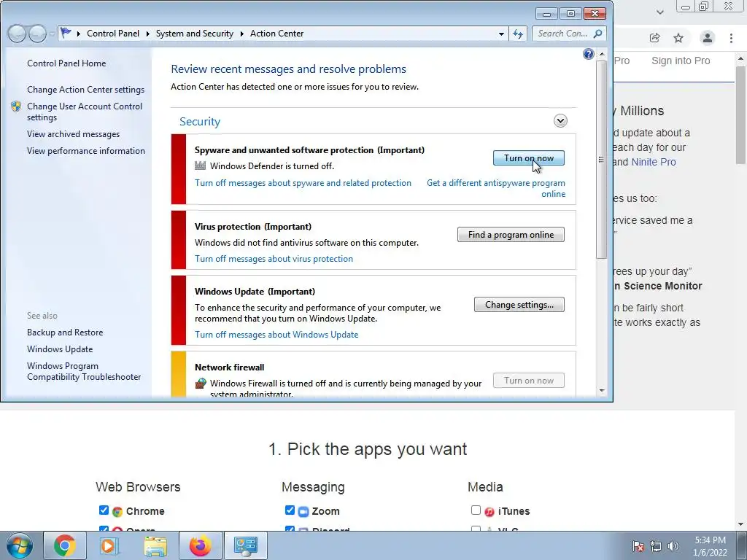Screen dimensions: 747x560
Task: Open View performance information
Action: pos(86,151)
